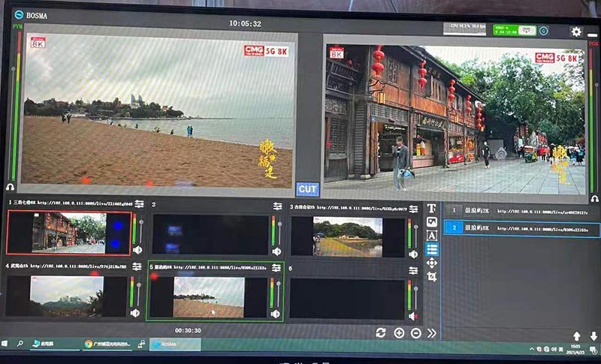
Task: Open settings for input channel 5
Action: pyautogui.click(x=276, y=268)
